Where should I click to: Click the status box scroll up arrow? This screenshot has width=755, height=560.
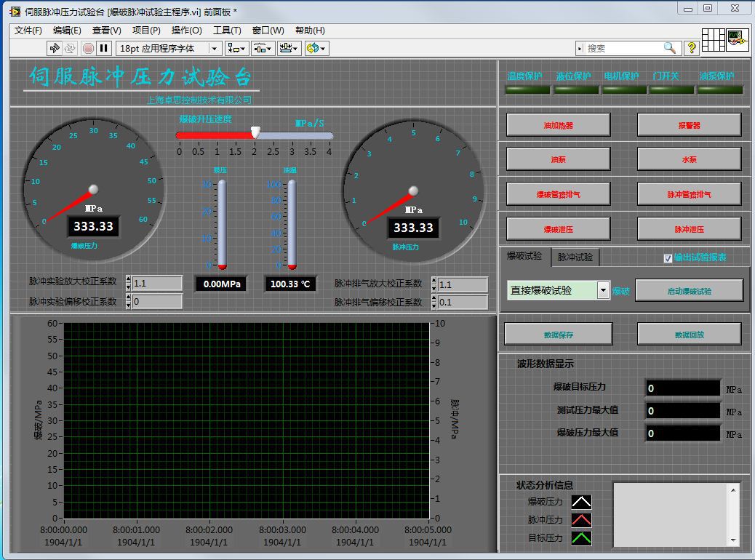coord(733,490)
